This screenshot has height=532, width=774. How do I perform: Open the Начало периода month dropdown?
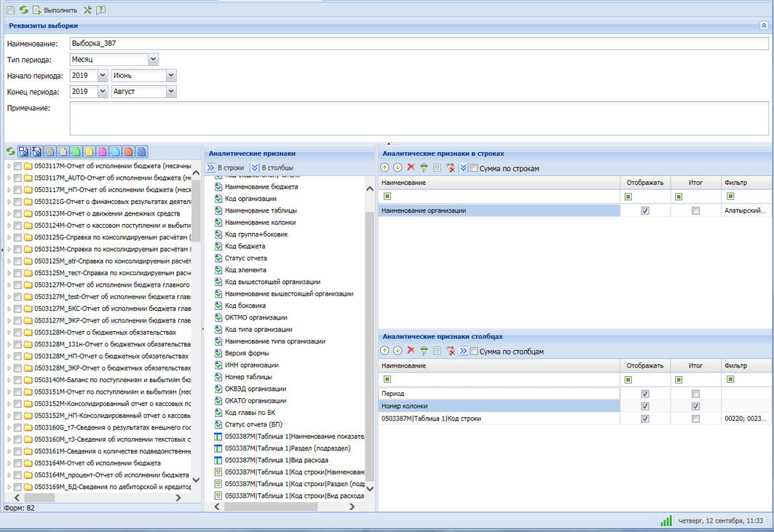point(171,76)
